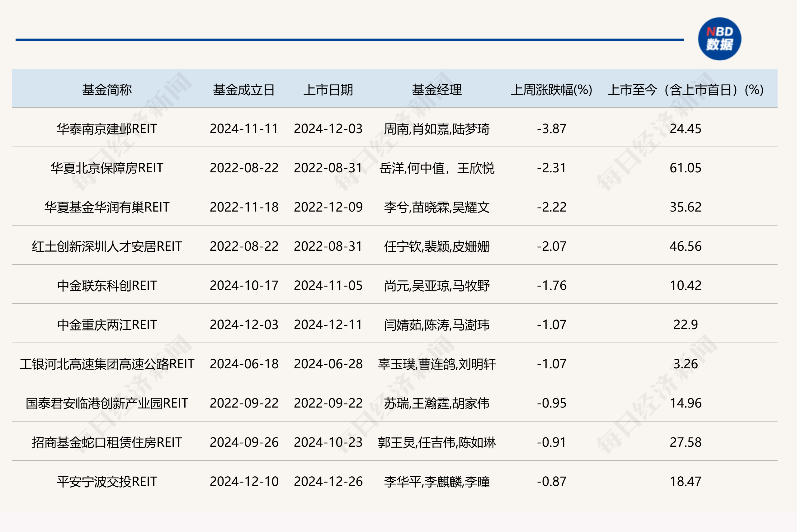Select establishment date 2024-11-11
Screen dimensions: 797x532
pos(244,129)
